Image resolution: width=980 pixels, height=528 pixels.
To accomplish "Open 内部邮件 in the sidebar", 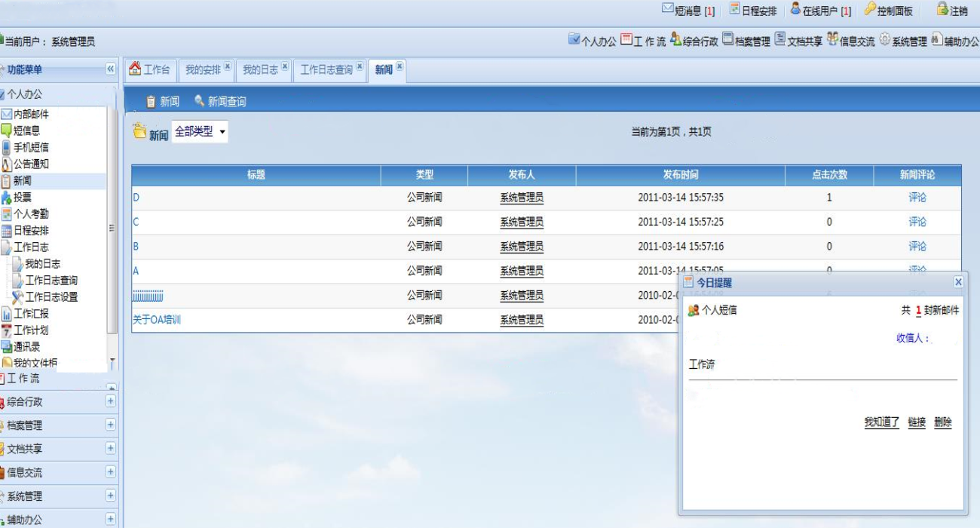I will (30, 115).
